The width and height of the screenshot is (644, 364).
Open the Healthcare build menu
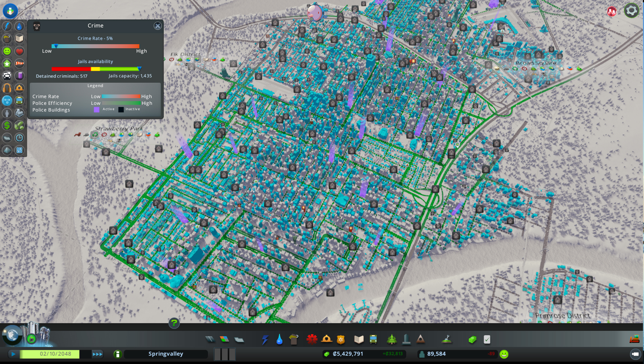pos(312,340)
